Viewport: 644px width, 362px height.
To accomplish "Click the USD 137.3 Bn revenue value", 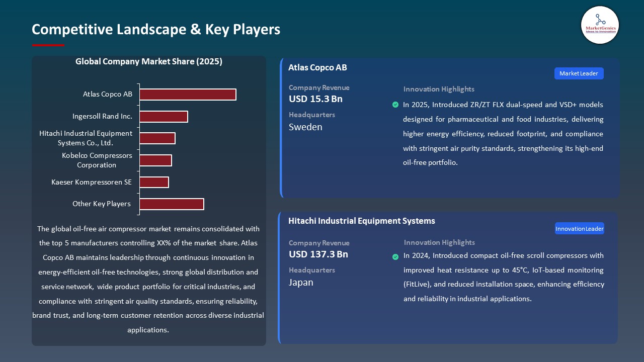I will point(318,254).
